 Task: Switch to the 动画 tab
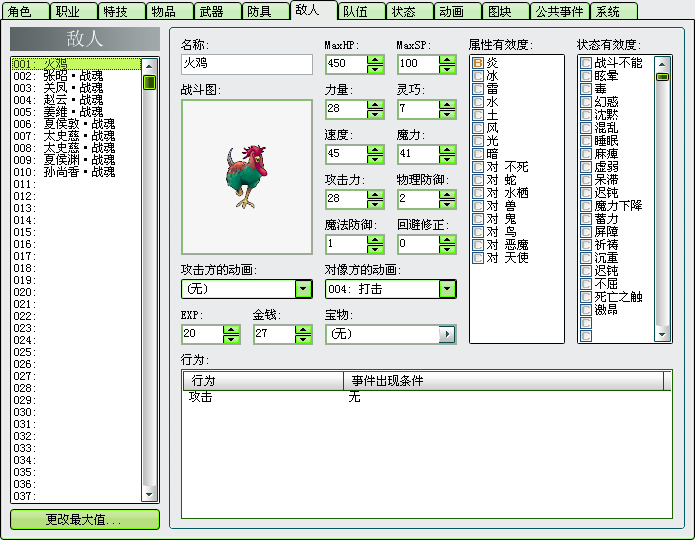pos(457,11)
